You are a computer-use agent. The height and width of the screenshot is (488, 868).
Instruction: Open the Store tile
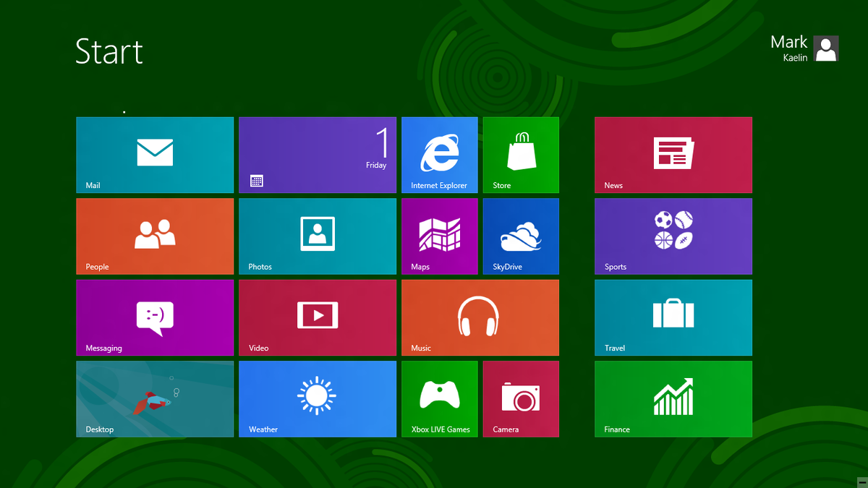tap(521, 155)
